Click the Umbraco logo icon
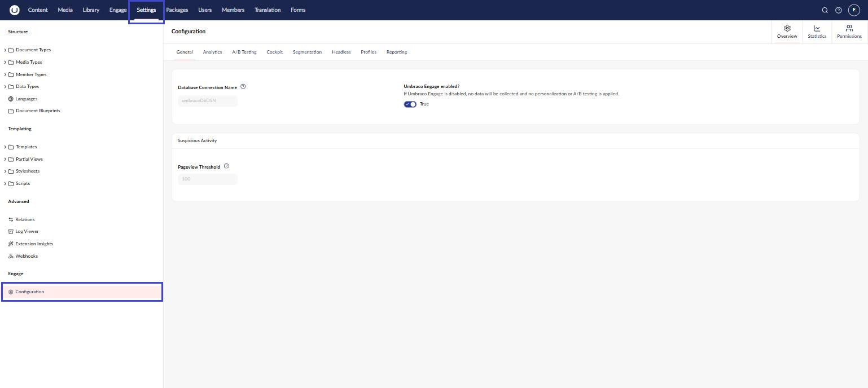This screenshot has height=388, width=868. click(x=15, y=10)
